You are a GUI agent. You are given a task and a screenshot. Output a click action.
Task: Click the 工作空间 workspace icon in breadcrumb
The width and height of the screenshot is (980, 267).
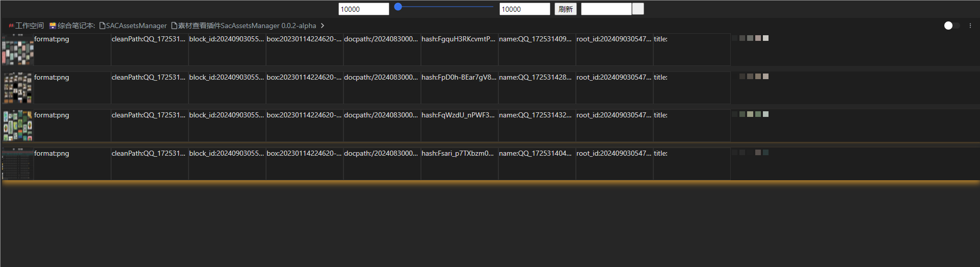pos(11,26)
